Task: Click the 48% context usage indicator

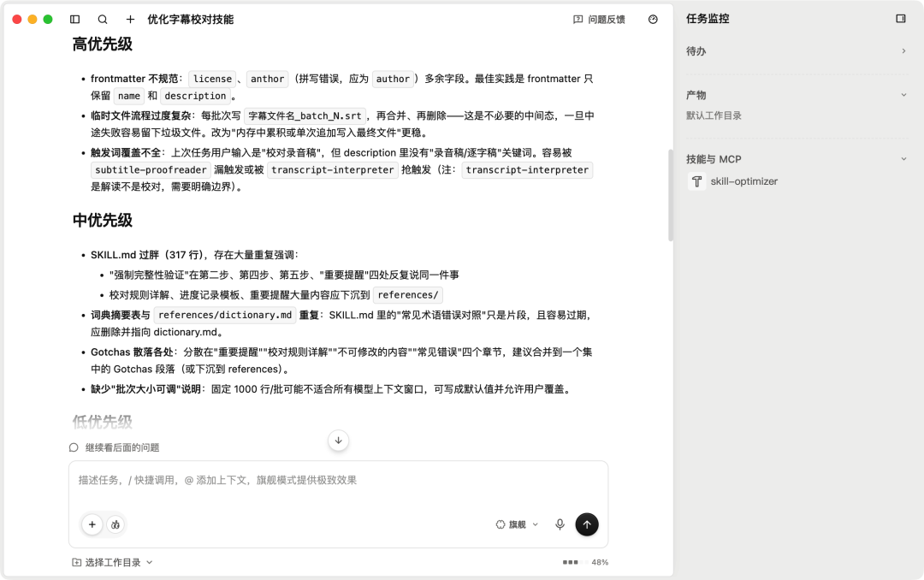Action: pos(585,562)
